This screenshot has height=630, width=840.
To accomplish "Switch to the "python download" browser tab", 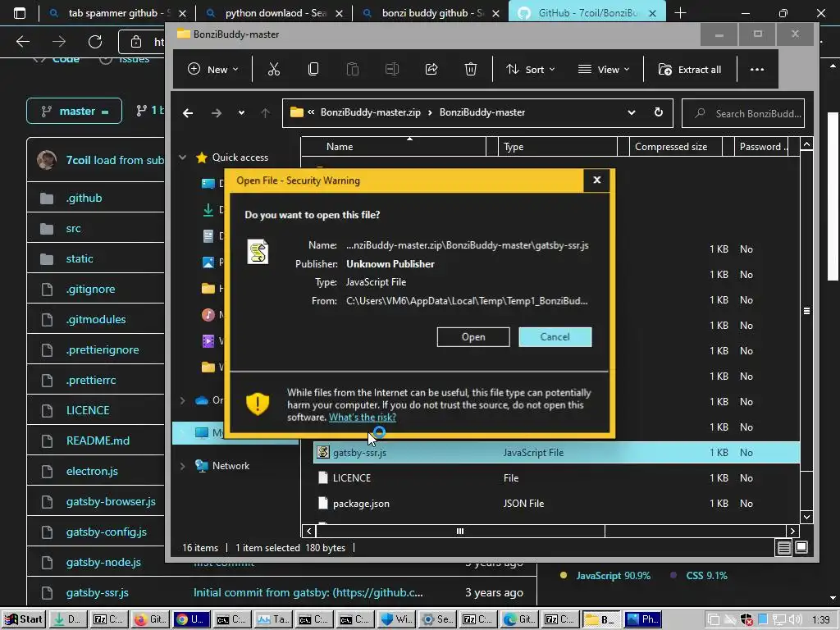I will point(273,13).
